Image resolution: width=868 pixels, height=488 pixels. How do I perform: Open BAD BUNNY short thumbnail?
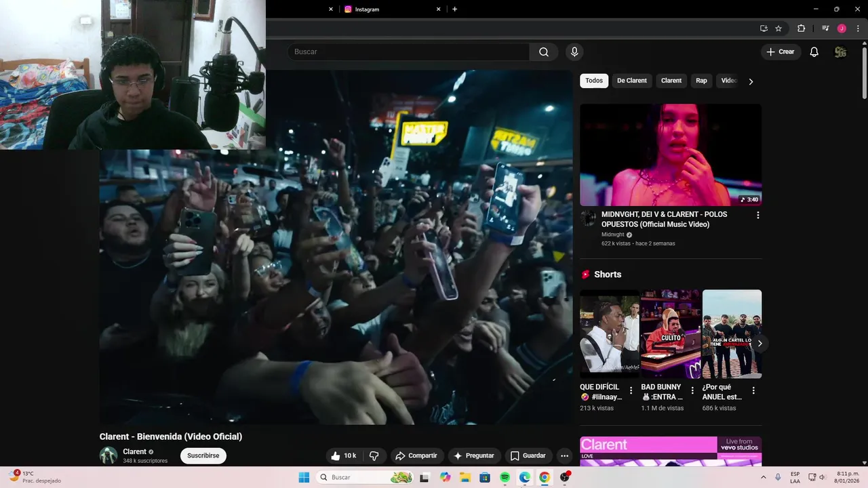coord(671,334)
